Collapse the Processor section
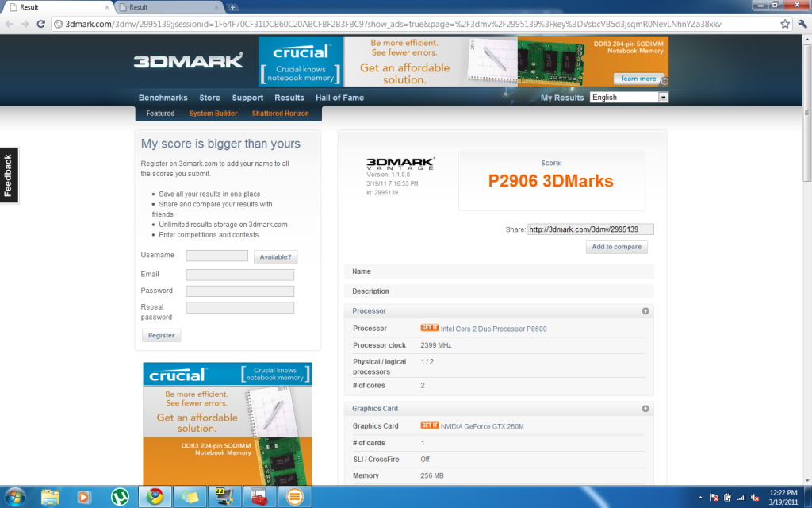 coord(645,311)
